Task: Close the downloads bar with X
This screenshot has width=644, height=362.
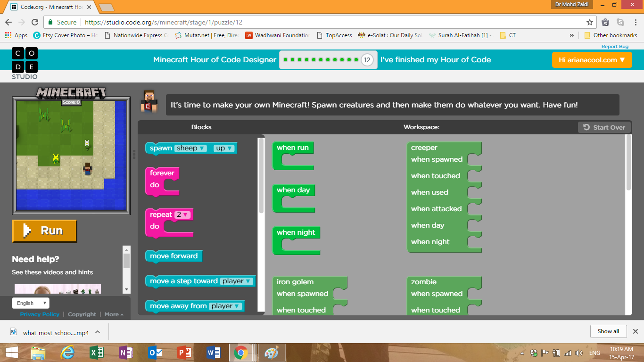Action: point(635,331)
